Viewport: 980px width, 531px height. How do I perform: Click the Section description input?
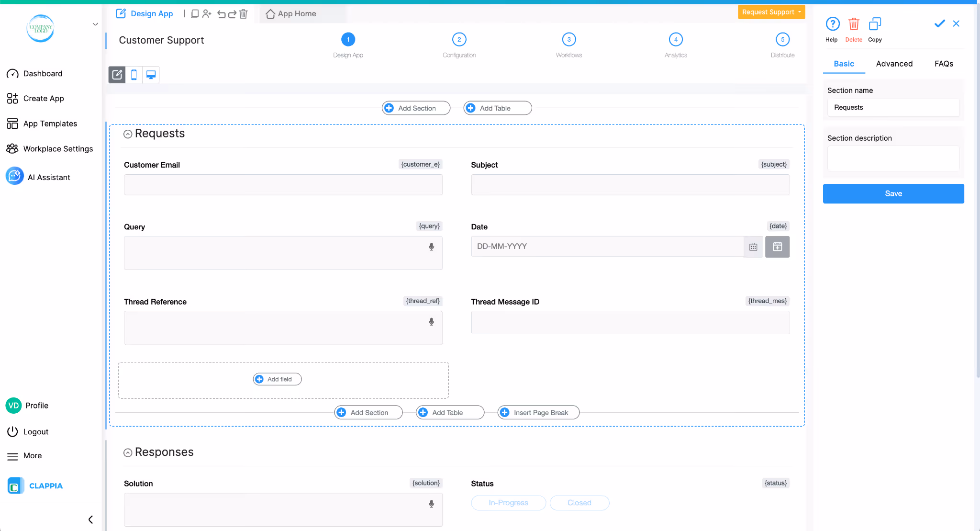pos(893,158)
